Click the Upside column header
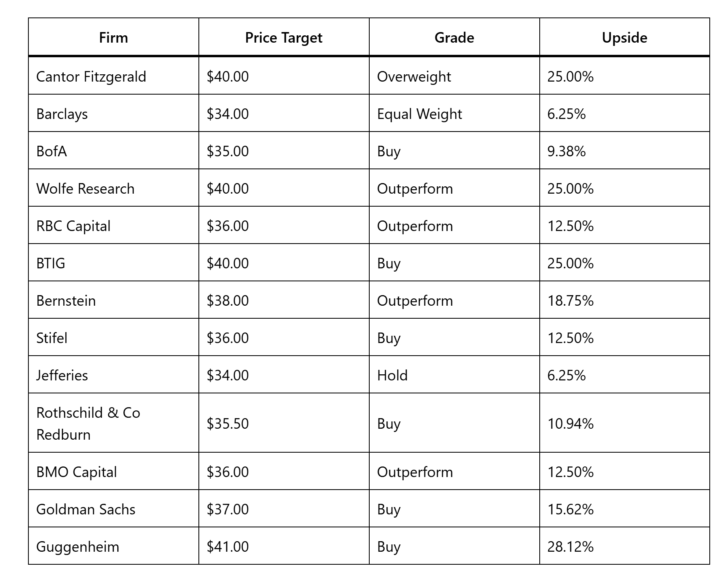728x570 pixels. click(624, 38)
